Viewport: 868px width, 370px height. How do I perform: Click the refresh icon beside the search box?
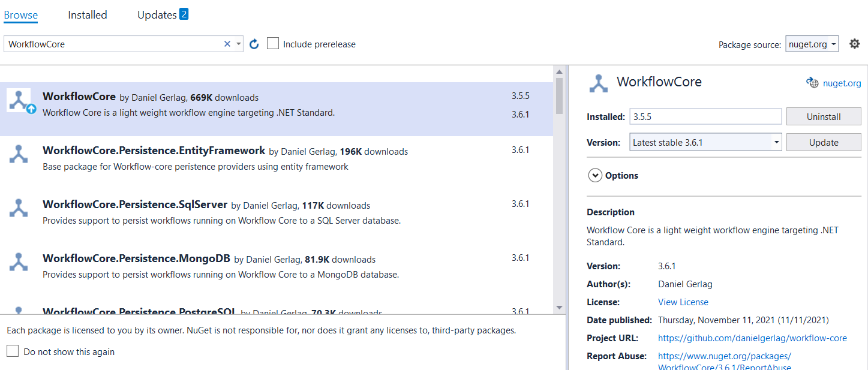click(x=254, y=44)
